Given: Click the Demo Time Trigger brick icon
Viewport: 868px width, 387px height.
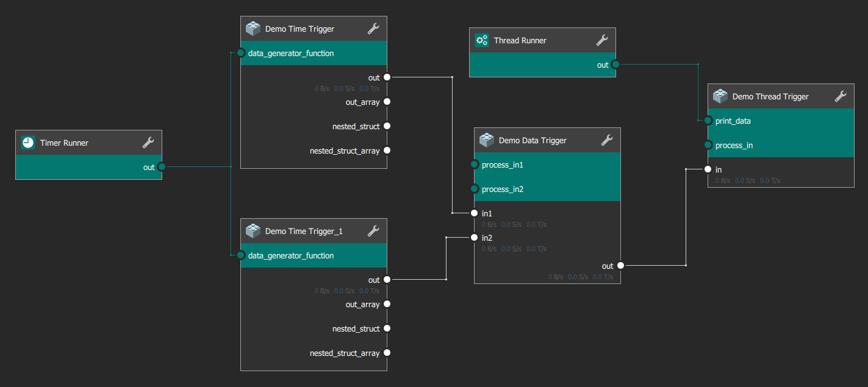Looking at the screenshot, I should coord(253,29).
